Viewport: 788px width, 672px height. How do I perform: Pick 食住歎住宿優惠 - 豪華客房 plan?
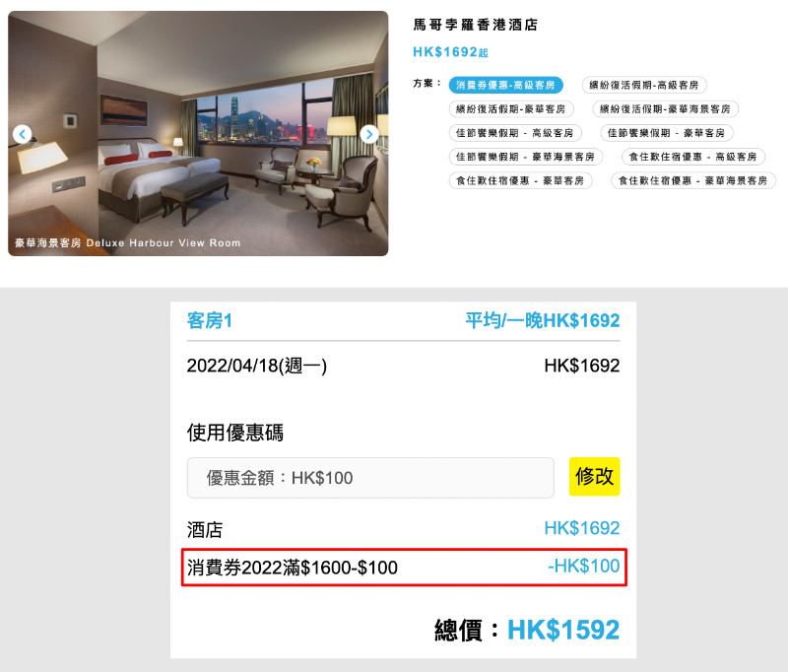[x=520, y=181]
